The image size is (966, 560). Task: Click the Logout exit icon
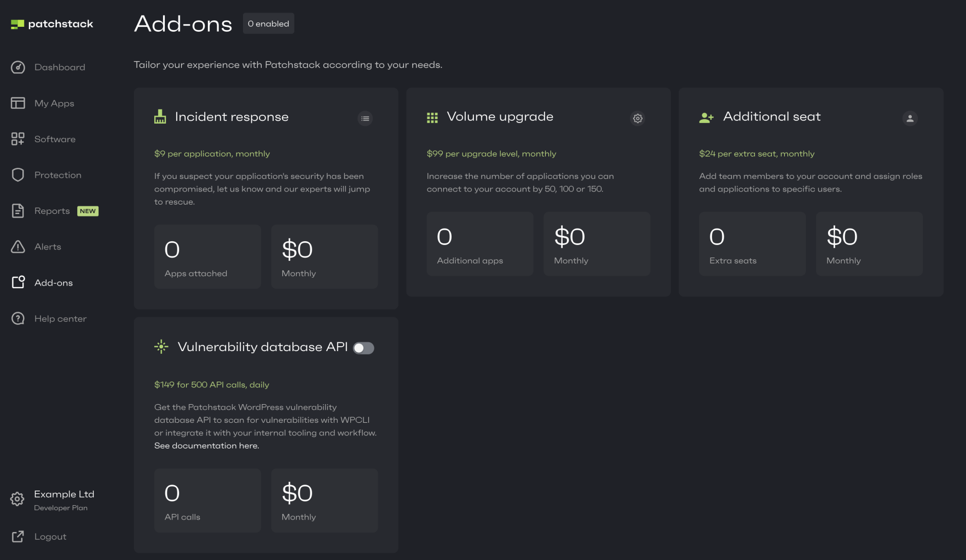point(18,536)
